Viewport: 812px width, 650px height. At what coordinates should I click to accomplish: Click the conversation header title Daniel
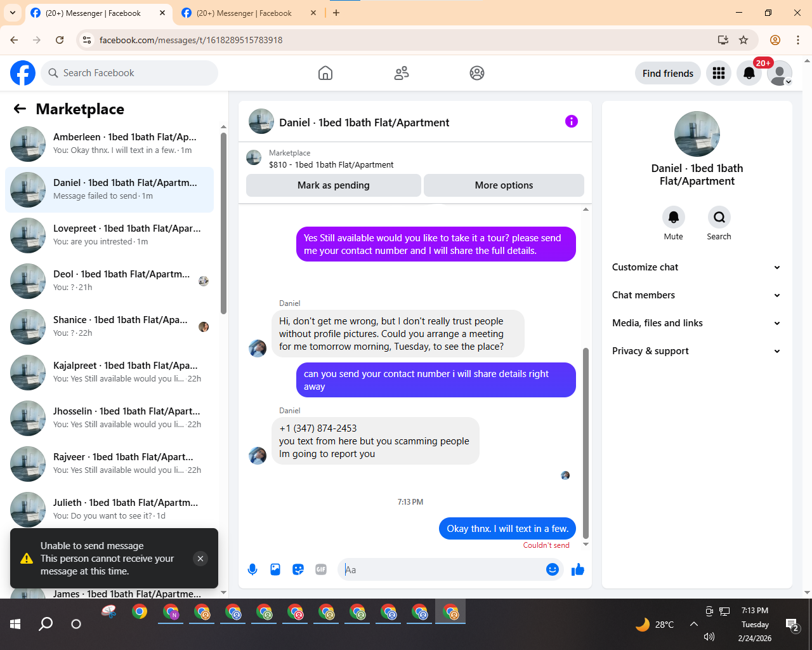[x=364, y=123]
